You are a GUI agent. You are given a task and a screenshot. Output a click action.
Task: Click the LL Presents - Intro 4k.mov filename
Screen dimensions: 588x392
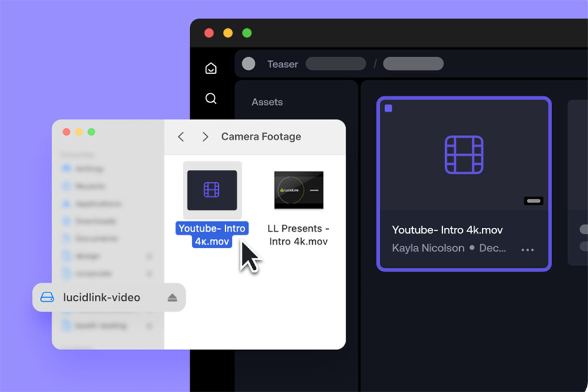pos(299,235)
